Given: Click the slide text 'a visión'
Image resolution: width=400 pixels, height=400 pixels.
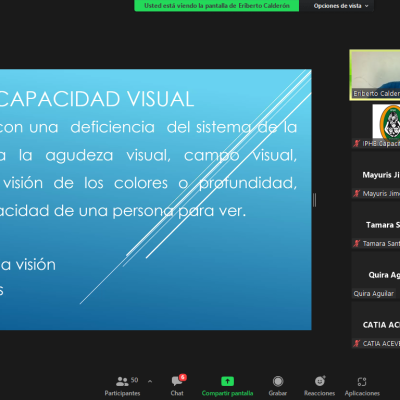Looking at the screenshot, I should (28, 265).
